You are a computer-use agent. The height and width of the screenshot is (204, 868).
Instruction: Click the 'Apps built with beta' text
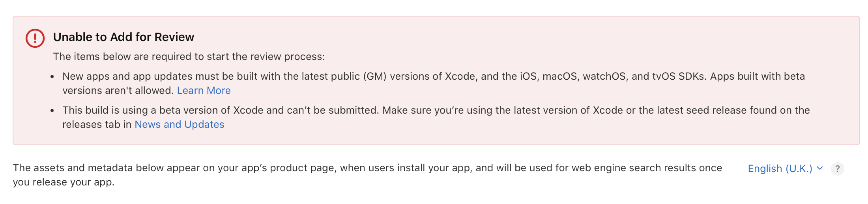[x=757, y=77]
